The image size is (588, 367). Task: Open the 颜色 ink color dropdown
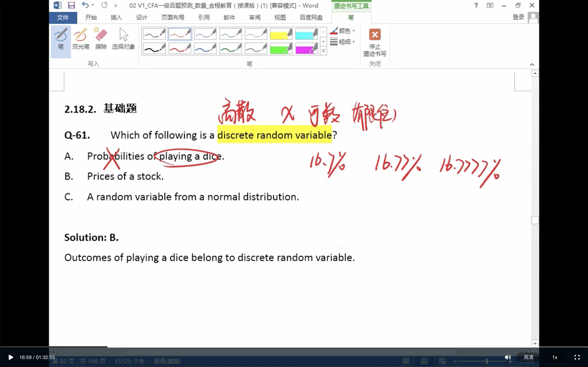pos(342,31)
